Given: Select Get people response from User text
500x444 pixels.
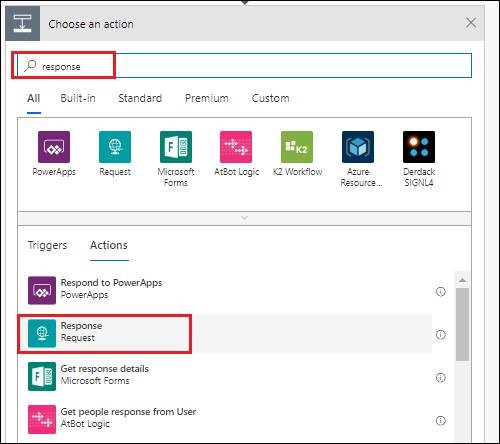Looking at the screenshot, I should point(128,412).
